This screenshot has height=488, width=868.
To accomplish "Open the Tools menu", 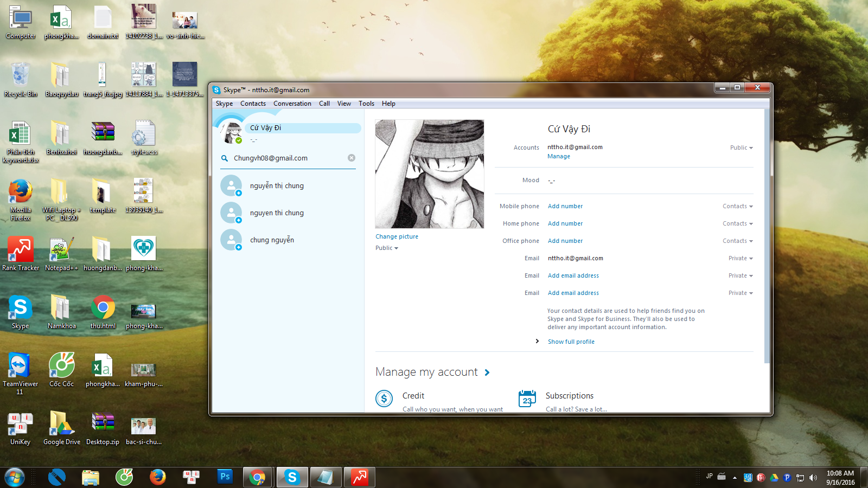I will [x=366, y=104].
